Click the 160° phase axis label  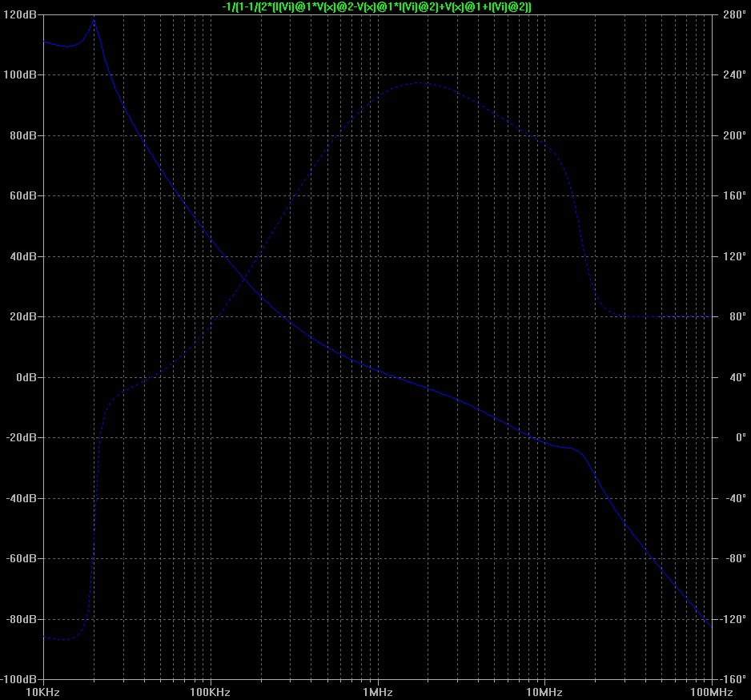pos(734,195)
